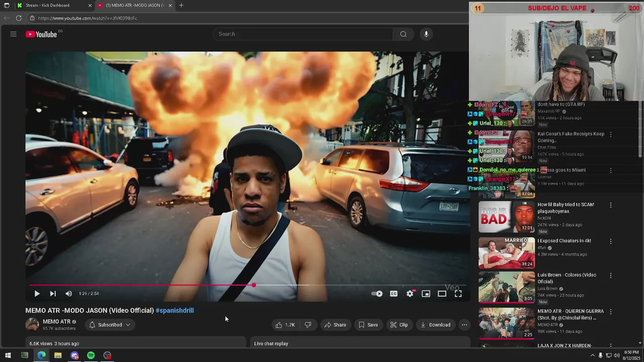Like the video with thumbs-up button

[x=285, y=325]
